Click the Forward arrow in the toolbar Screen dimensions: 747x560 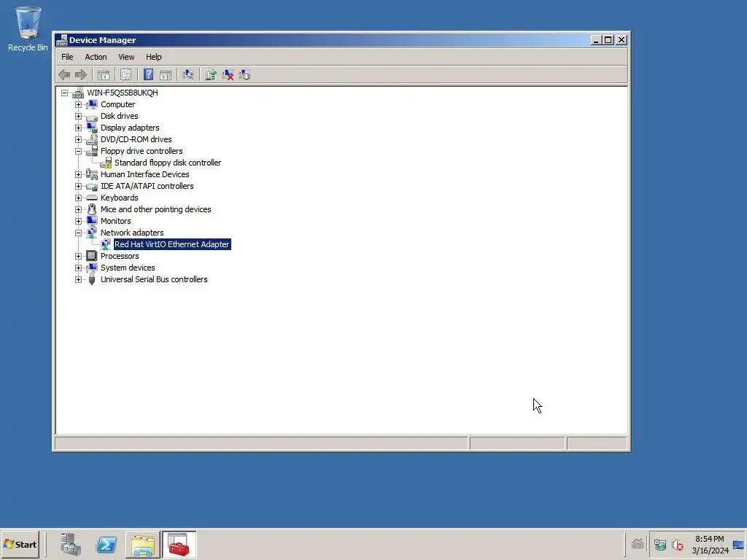(81, 75)
